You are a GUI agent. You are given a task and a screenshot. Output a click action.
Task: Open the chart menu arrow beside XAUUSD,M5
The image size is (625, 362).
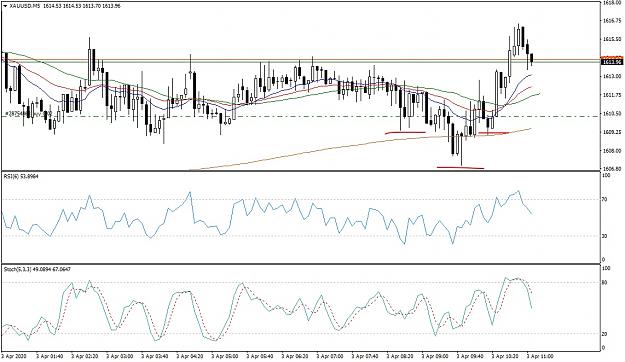click(4, 6)
